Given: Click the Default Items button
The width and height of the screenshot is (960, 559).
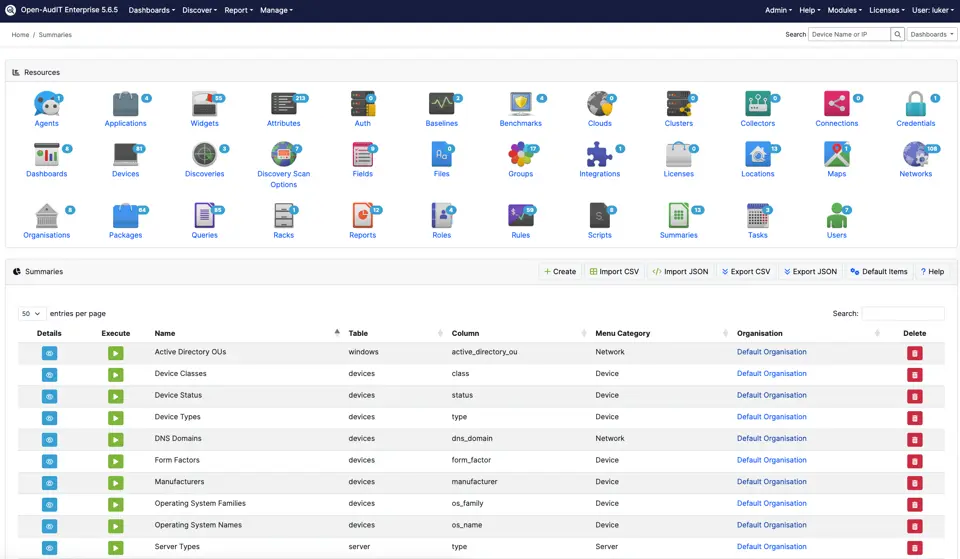Looking at the screenshot, I should [x=879, y=271].
